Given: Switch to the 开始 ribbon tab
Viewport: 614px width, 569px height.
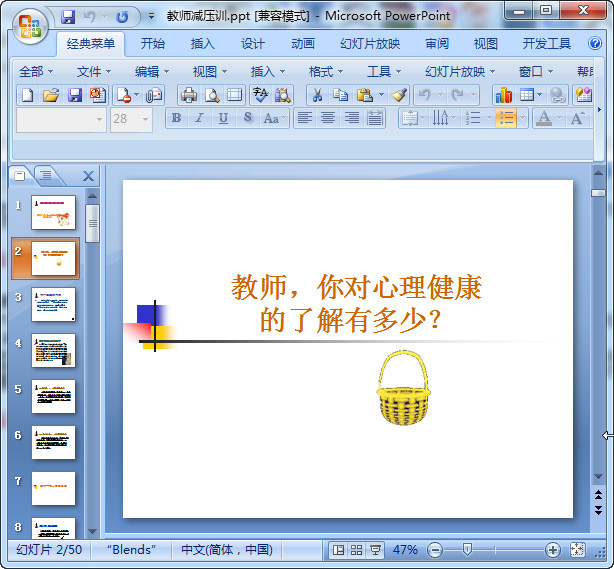Looking at the screenshot, I should tap(153, 43).
